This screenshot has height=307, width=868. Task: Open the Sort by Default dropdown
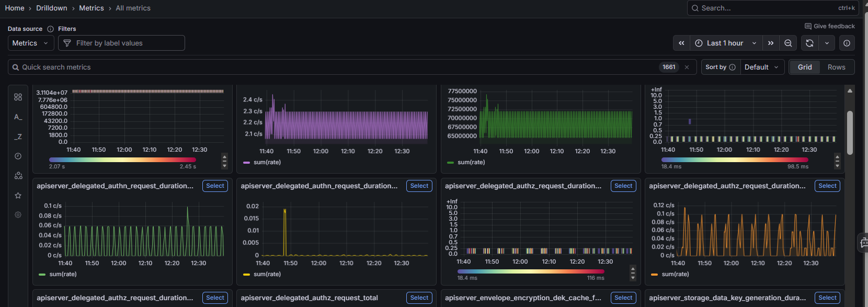761,67
